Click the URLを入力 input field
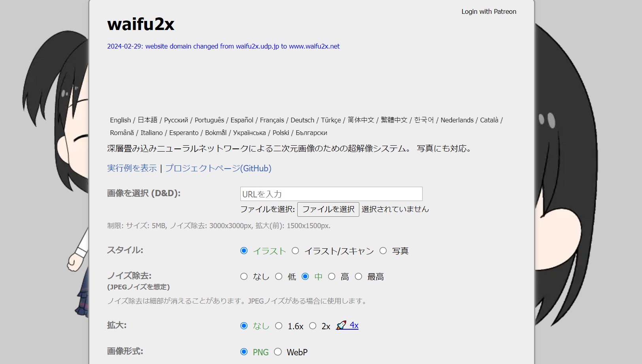Viewport: 642px width, 364px height. pos(331,193)
